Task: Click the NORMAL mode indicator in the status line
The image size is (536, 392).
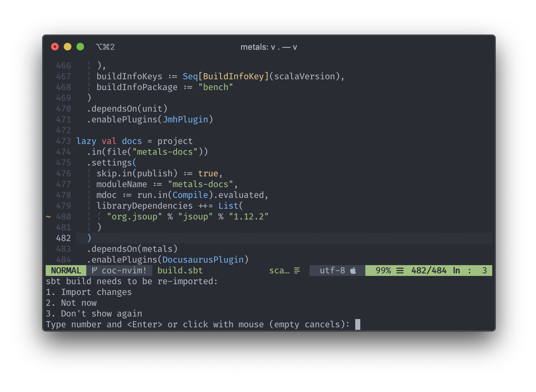Action: (66, 271)
